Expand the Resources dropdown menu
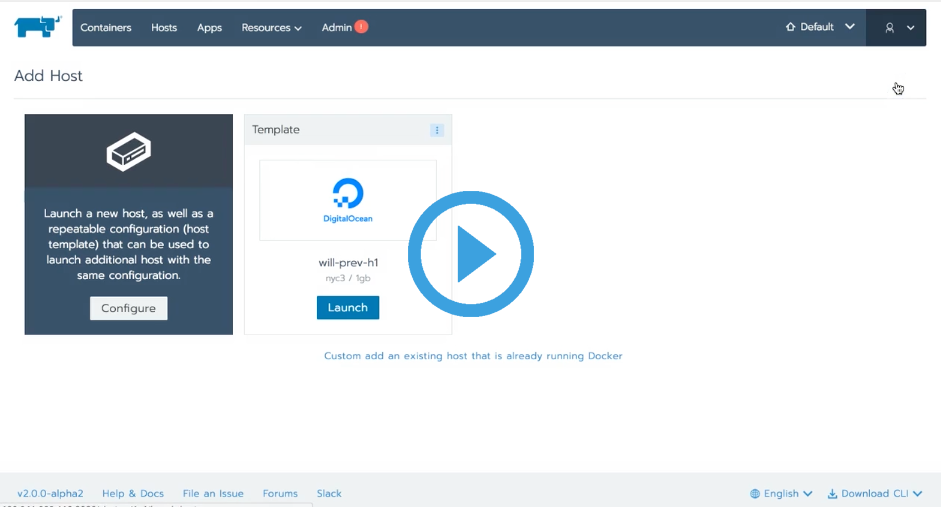Image resolution: width=941 pixels, height=507 pixels. pos(271,28)
